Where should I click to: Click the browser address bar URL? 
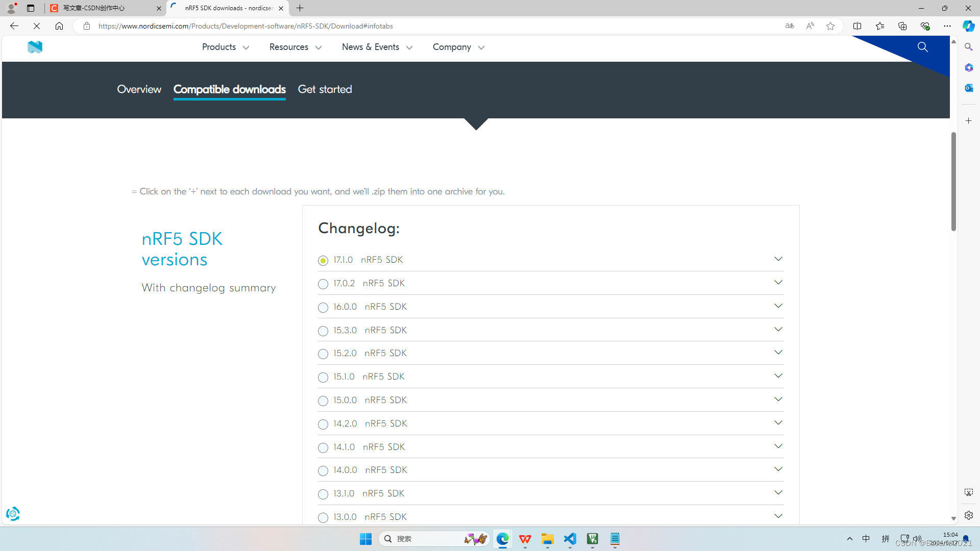(245, 26)
